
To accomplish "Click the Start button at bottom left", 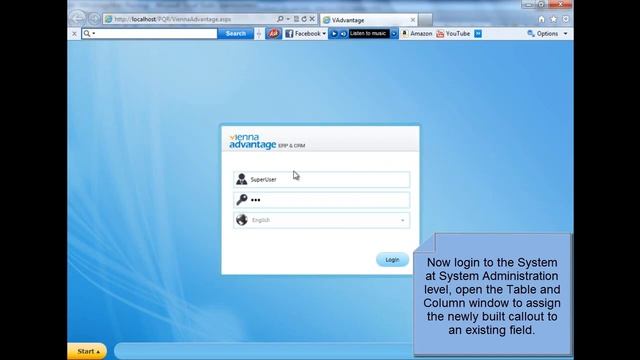I will [x=87, y=351].
